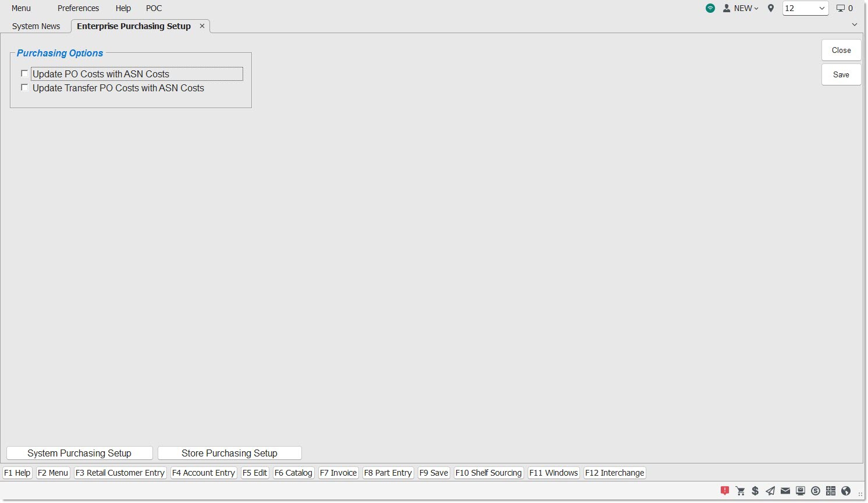
Task: Open System Purchasing Setup
Action: (x=80, y=453)
